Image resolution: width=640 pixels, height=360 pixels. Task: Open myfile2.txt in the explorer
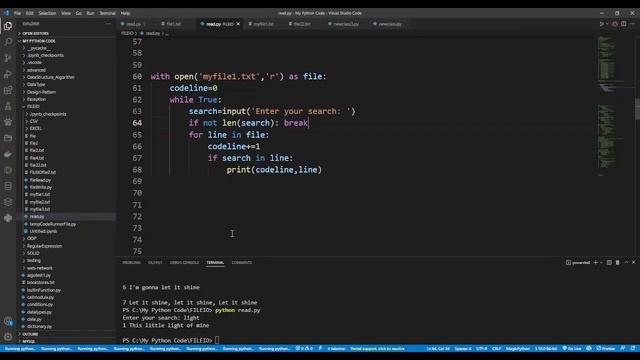point(66,202)
